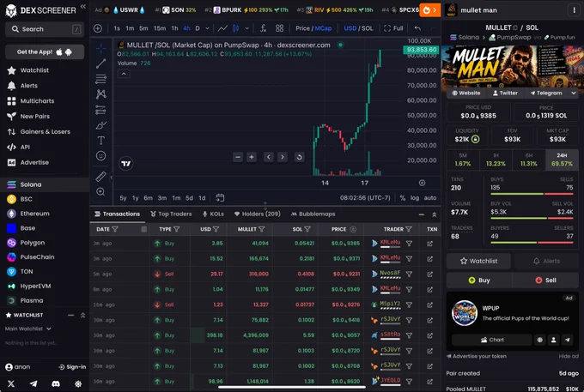Select the 15m timeframe
This screenshot has height=392, width=584.
pos(160,28)
